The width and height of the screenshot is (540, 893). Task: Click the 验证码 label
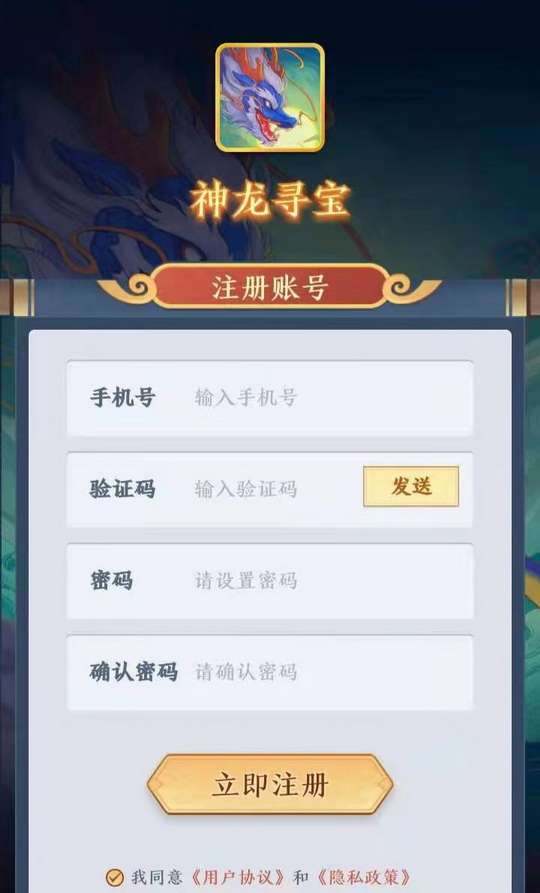[122, 489]
